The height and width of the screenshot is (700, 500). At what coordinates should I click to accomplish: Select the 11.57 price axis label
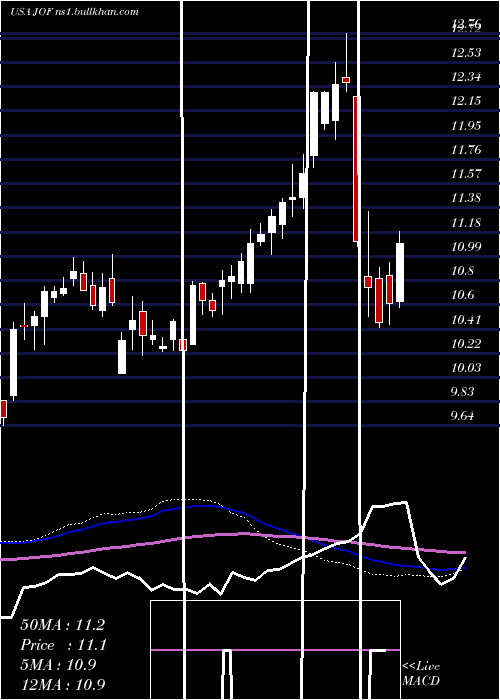(466, 174)
